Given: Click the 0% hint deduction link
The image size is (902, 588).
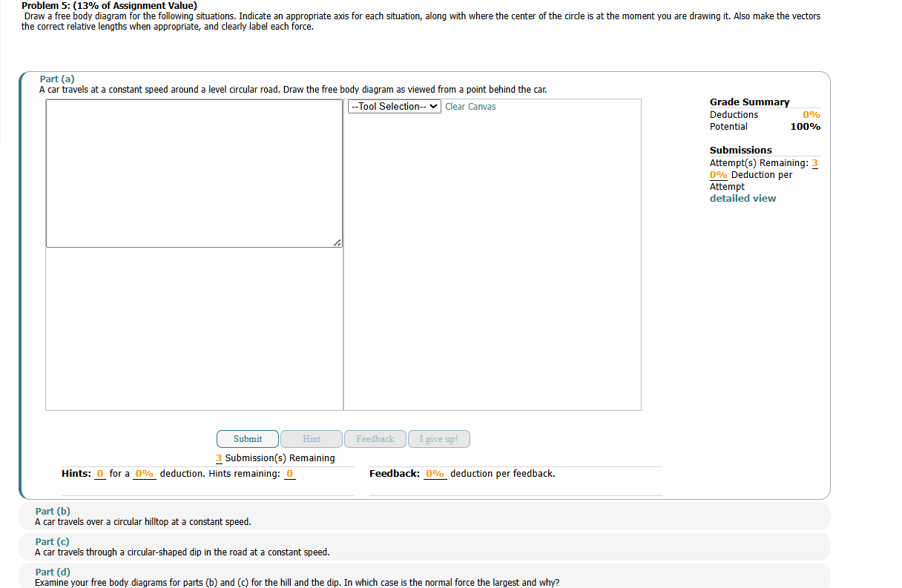Looking at the screenshot, I should pyautogui.click(x=145, y=473).
